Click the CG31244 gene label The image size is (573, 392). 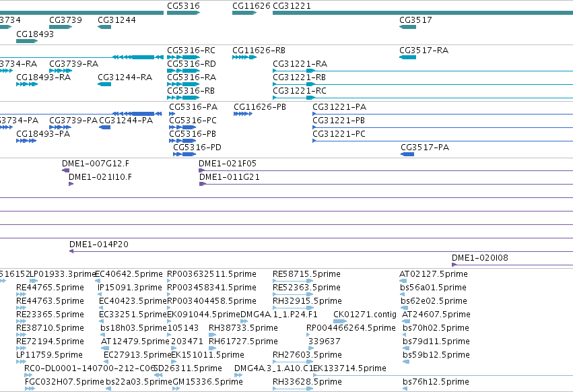(116, 20)
